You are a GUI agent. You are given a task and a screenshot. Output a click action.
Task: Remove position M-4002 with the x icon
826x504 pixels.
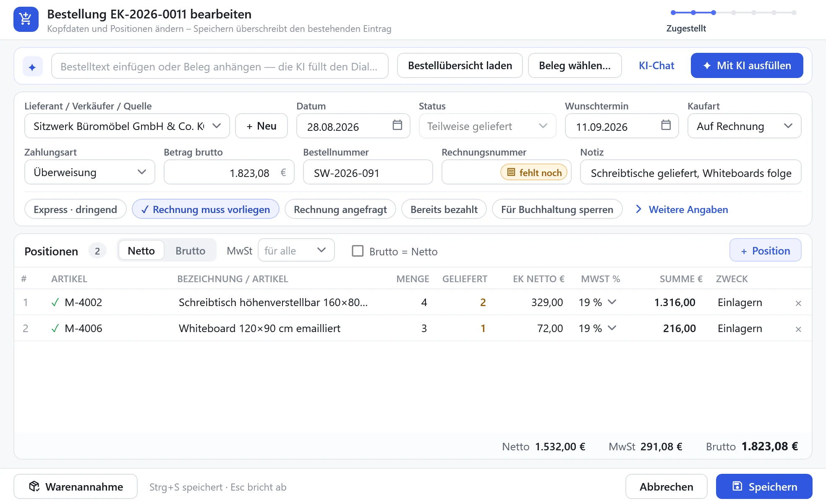tap(798, 303)
